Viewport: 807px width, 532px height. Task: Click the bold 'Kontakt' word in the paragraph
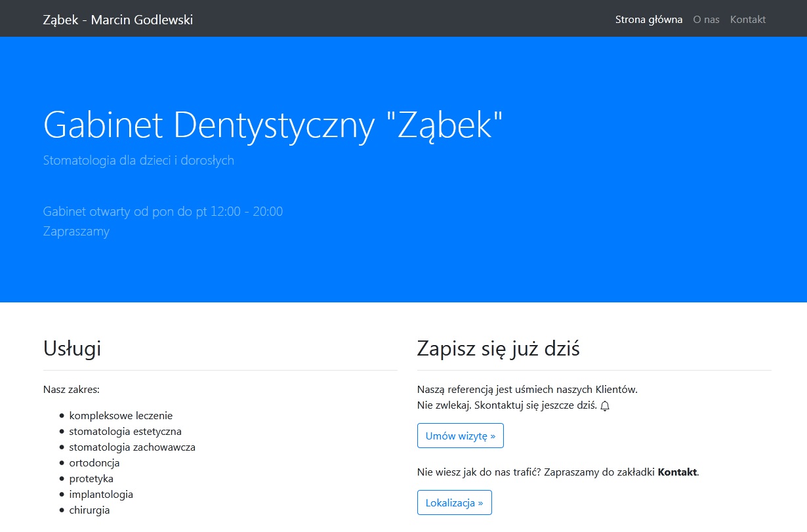676,472
